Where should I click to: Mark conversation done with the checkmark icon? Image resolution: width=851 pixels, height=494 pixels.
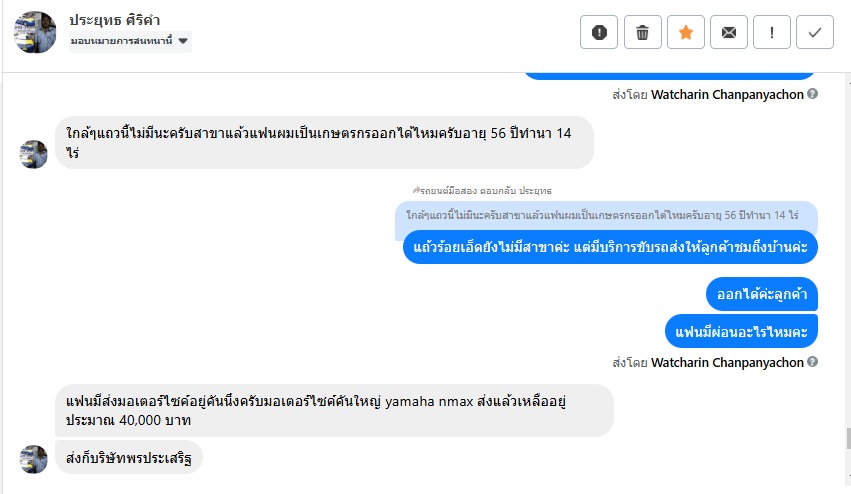[815, 32]
